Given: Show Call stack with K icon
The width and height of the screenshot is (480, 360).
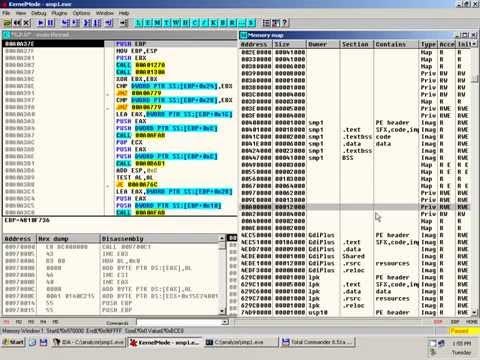Looking at the screenshot, I should click(x=214, y=23).
